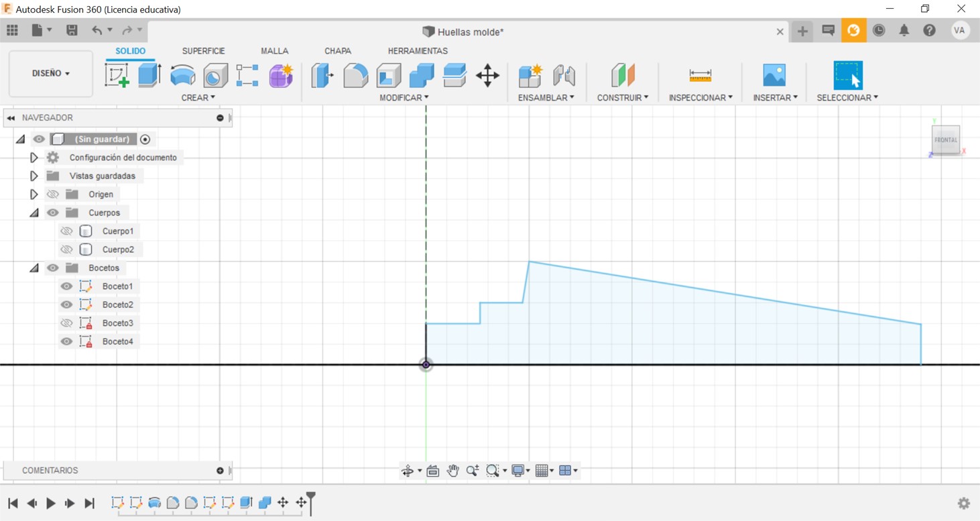Play the timeline
Viewport: 980px width, 521px height.
click(51, 503)
